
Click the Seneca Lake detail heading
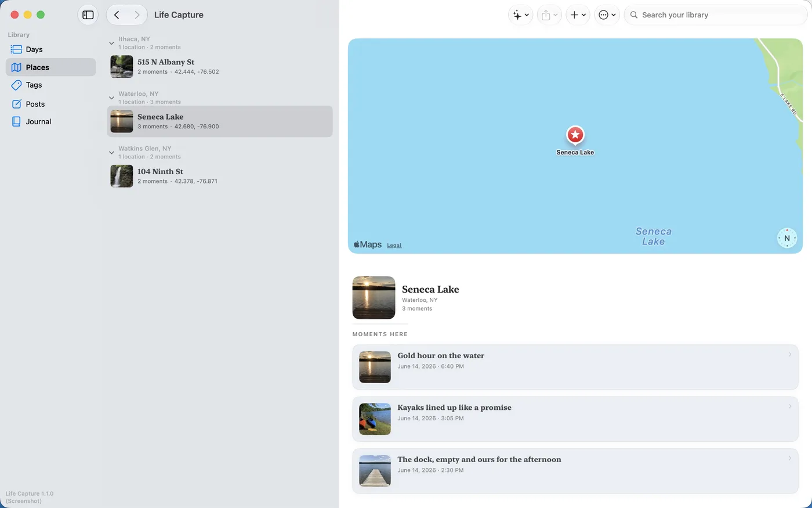430,289
